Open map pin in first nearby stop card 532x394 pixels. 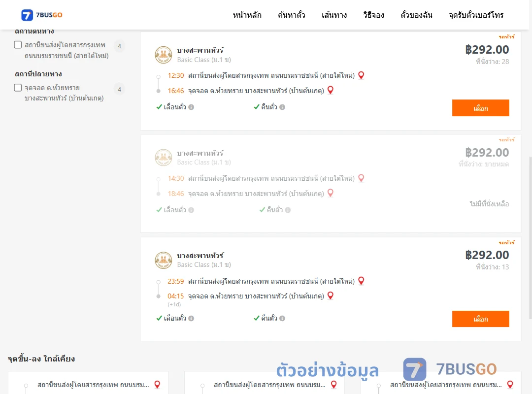coord(157,385)
